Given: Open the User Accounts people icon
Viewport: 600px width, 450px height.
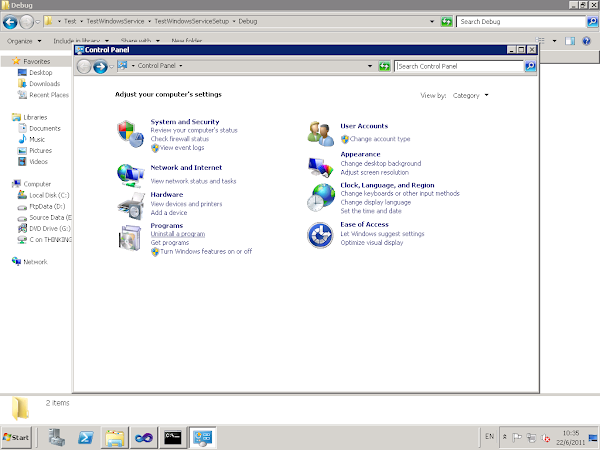Looking at the screenshot, I should (x=320, y=134).
